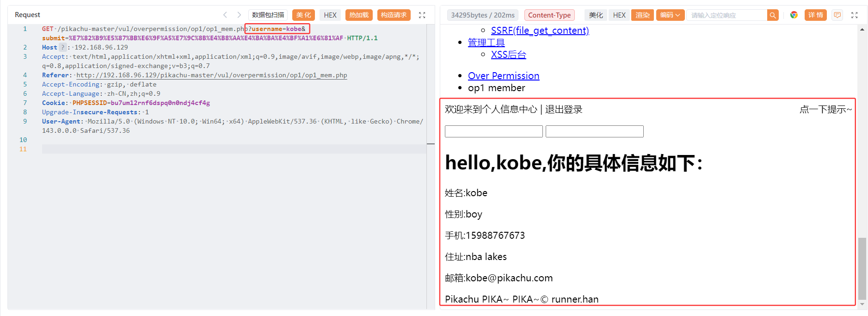Open response in Chrome browser icon
Viewport: 868px width, 316px height.
[x=794, y=15]
